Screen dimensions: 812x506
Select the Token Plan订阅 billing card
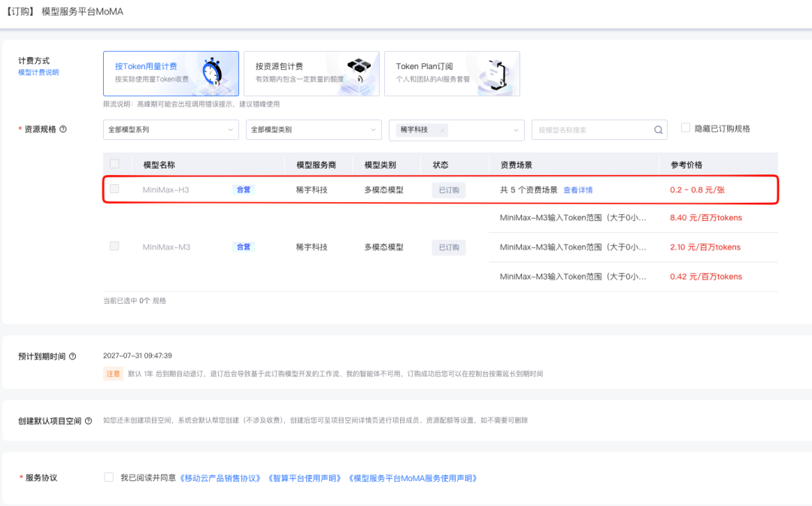pyautogui.click(x=452, y=74)
